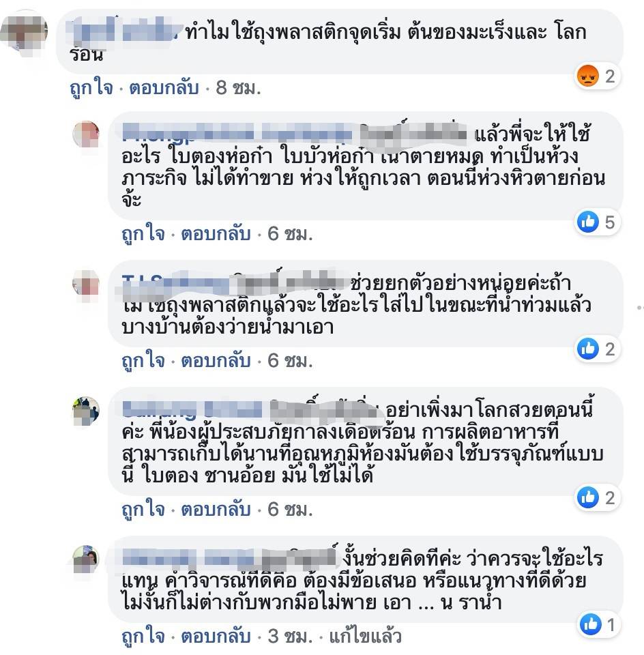Like the top comment about plastic bags
This screenshot has height=655, width=644.
91,88
